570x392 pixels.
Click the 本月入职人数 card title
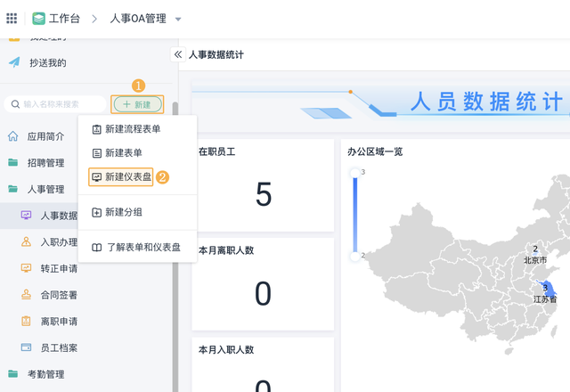(x=226, y=350)
